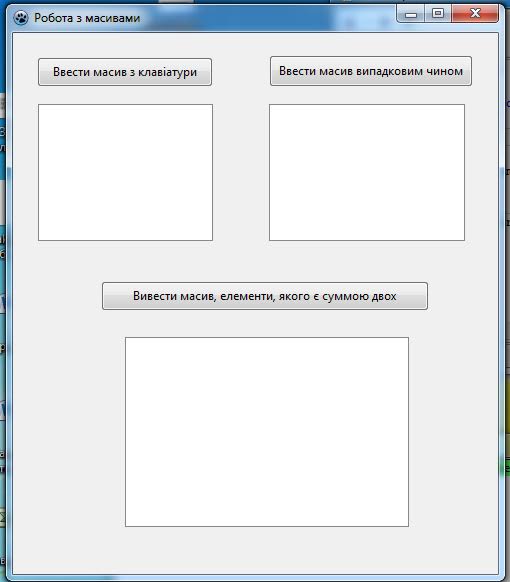Select the list box under the keyboard-input button

[x=125, y=172]
